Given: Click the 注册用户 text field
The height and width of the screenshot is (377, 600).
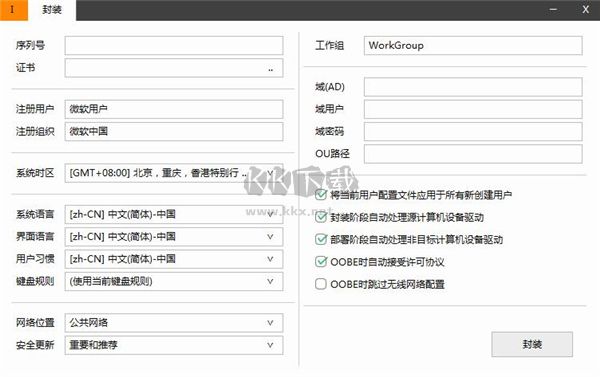Looking at the screenshot, I should [x=174, y=109].
